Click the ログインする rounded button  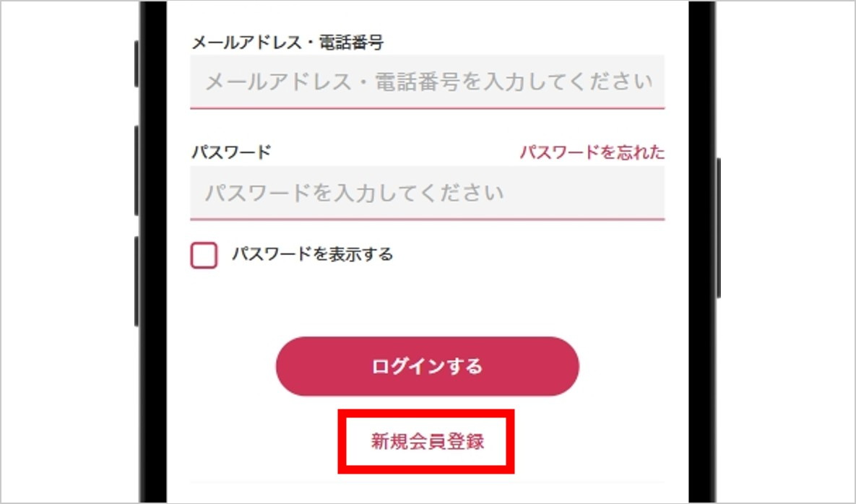click(427, 366)
